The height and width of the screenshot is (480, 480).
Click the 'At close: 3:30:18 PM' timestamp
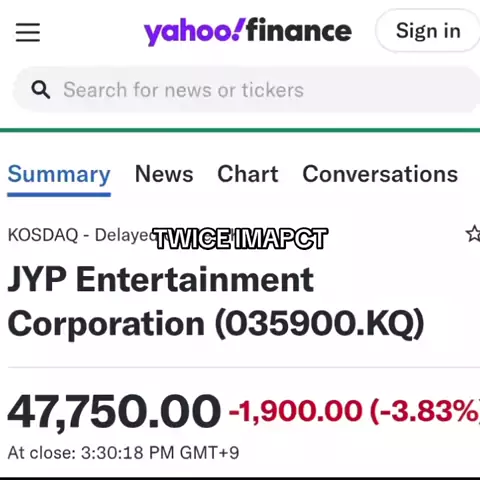click(123, 453)
